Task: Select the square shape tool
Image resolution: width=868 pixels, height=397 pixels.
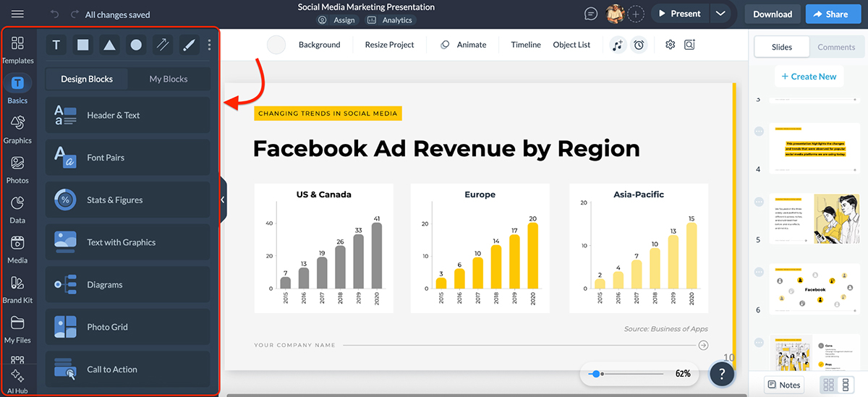Action: tap(83, 45)
